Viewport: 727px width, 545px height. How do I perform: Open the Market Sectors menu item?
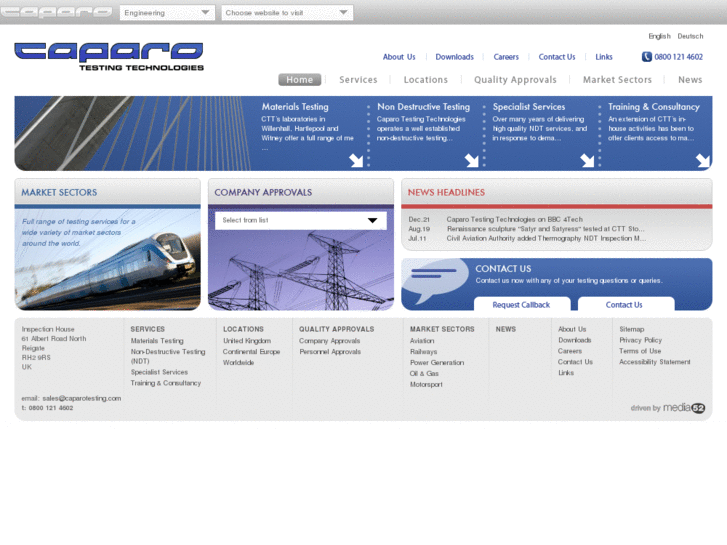617,80
